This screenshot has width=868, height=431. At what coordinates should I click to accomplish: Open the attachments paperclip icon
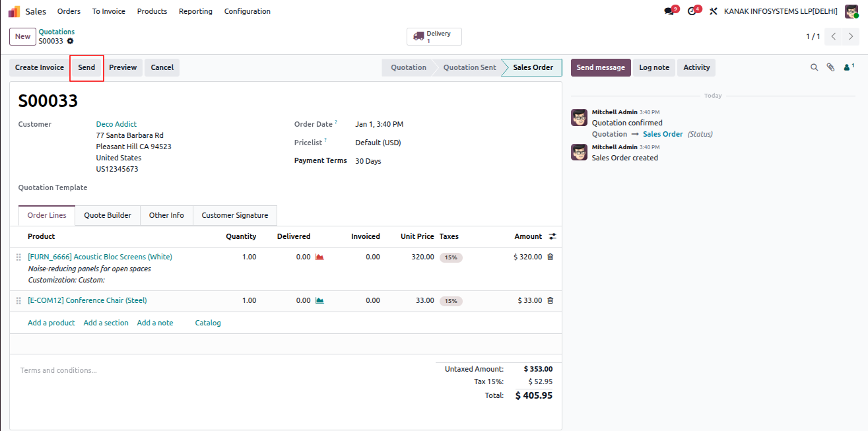[x=830, y=67]
